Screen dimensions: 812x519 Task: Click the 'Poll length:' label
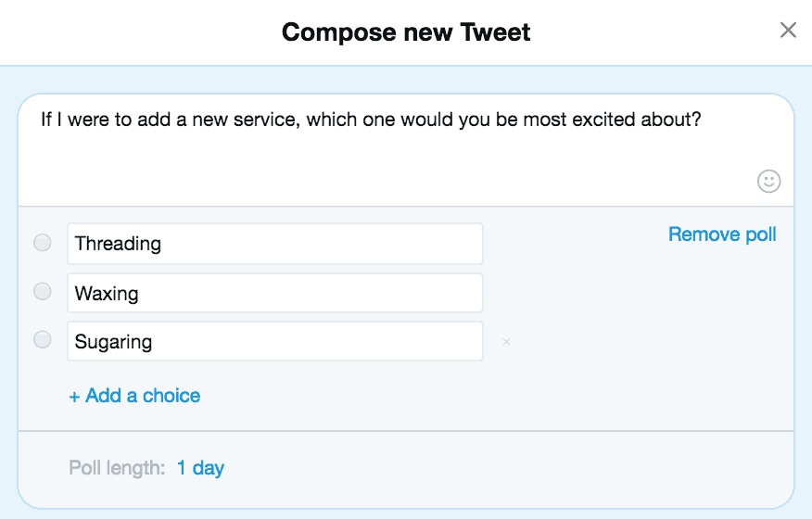point(117,468)
